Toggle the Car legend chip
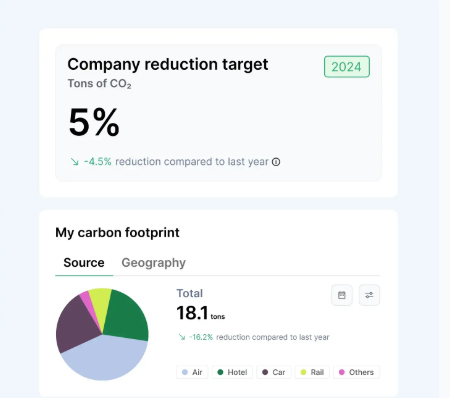Viewport: 450px width, 398px height. click(274, 372)
